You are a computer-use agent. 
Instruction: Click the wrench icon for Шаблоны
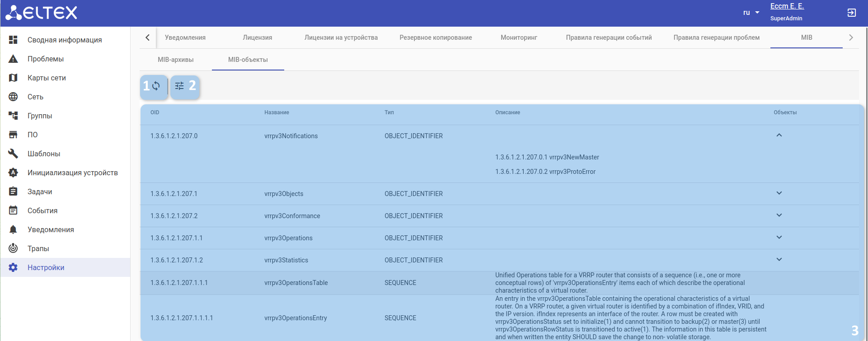13,154
